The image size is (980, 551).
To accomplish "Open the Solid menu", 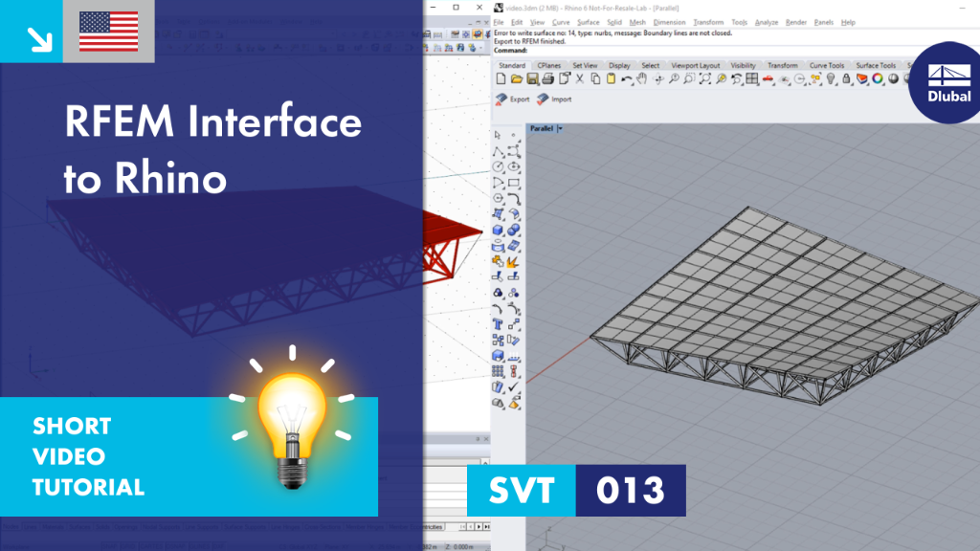I will [614, 23].
